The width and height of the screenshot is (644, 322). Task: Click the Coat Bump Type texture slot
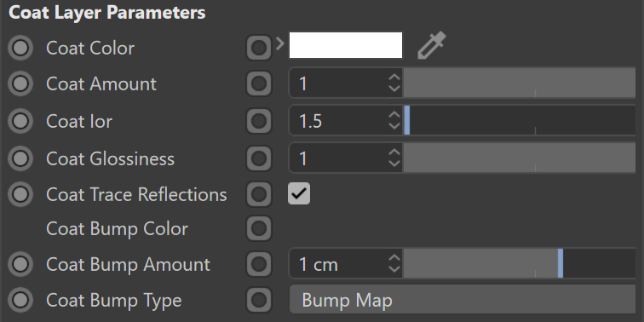click(259, 300)
